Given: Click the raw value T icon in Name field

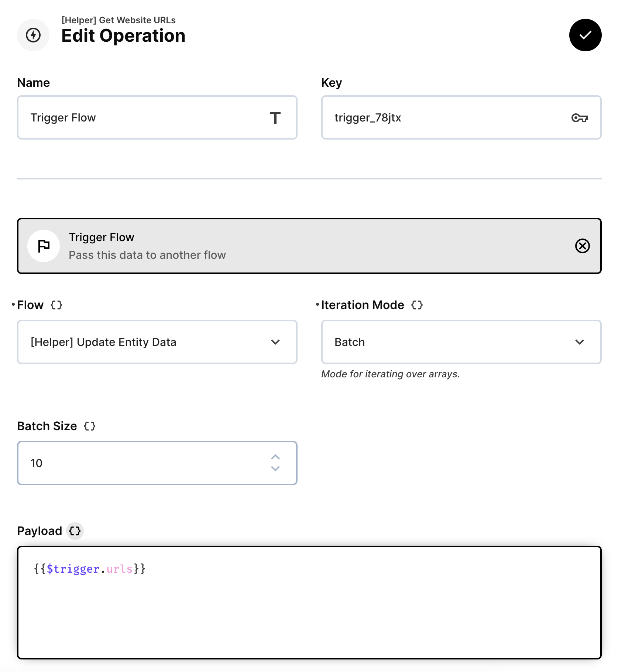Looking at the screenshot, I should click(x=276, y=117).
